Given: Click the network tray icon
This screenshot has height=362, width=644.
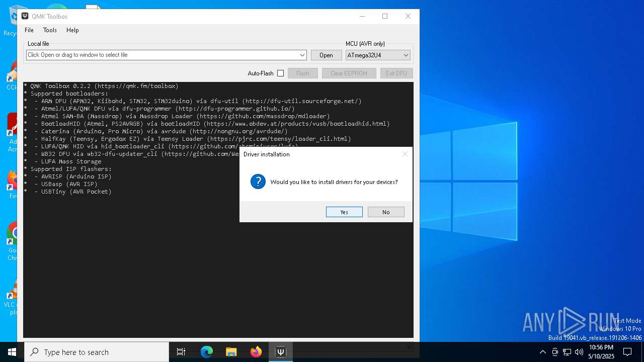Looking at the screenshot, I should 567,352.
